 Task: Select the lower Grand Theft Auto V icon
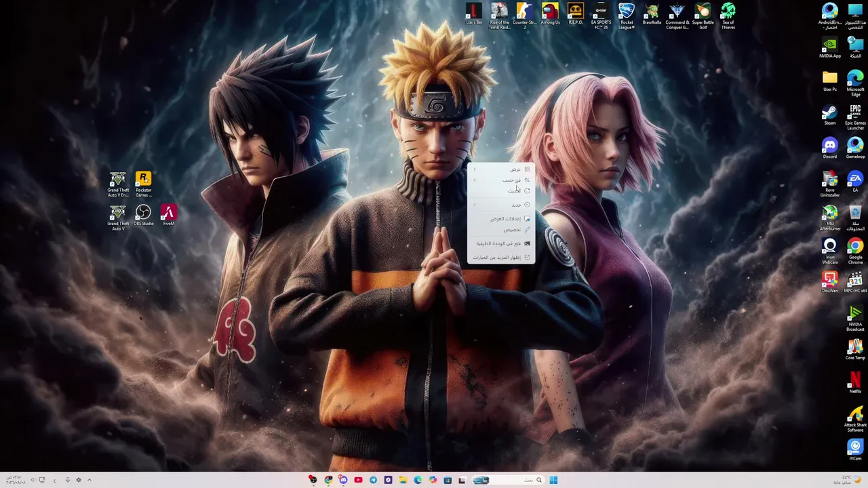tap(118, 218)
